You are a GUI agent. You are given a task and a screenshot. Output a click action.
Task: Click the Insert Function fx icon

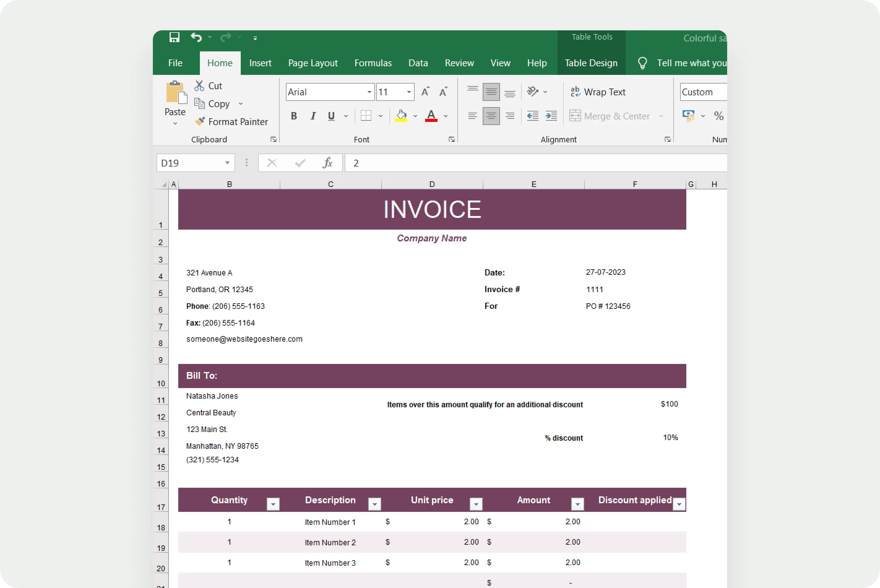coord(327,163)
